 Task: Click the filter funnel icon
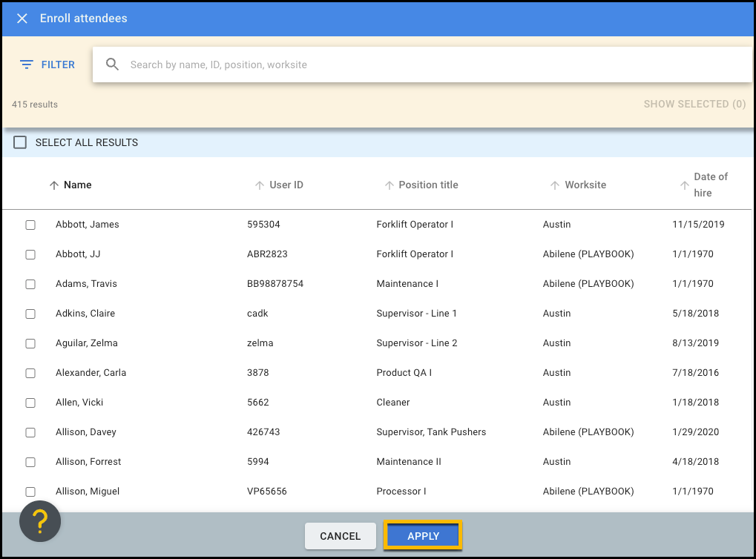(x=24, y=64)
